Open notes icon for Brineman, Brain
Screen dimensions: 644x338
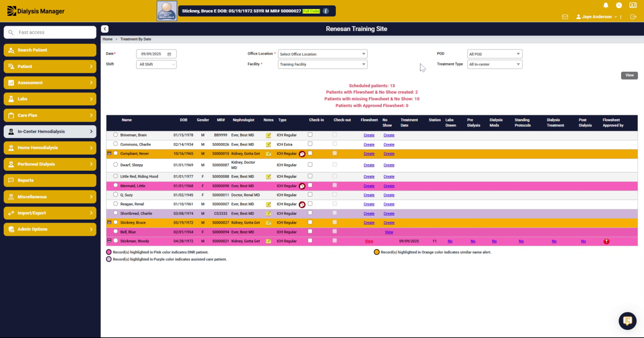(x=268, y=135)
